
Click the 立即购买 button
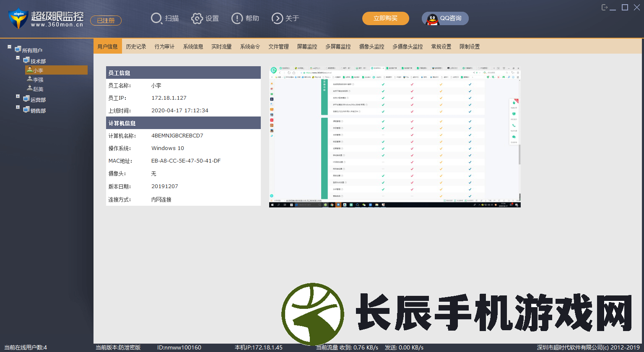tap(386, 18)
